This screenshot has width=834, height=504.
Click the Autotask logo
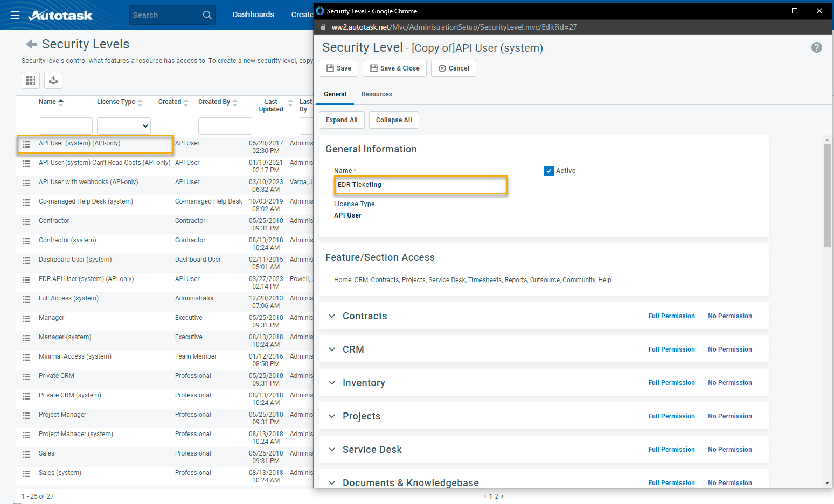pos(60,15)
